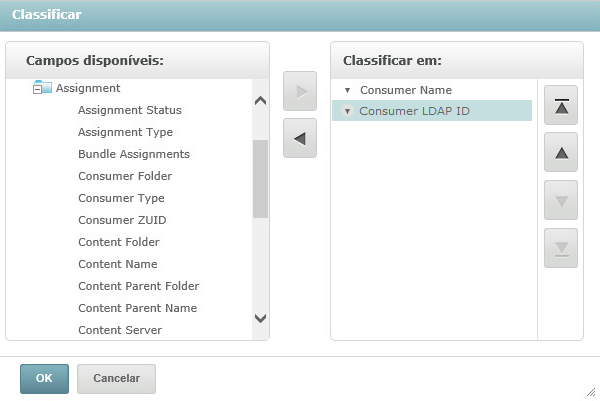Move selected field down one position
Viewport: 600px width, 401px height.
point(561,201)
